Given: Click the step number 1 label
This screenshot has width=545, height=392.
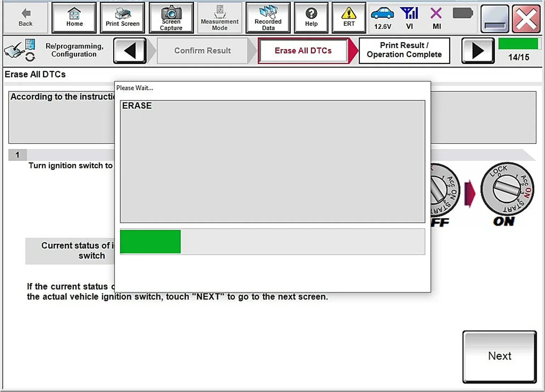Looking at the screenshot, I should tap(17, 155).
